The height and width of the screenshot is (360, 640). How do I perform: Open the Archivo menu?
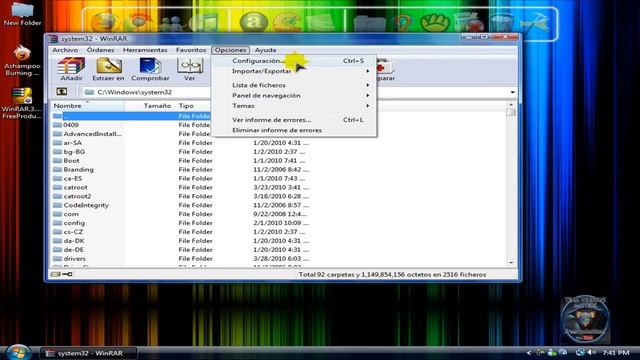(65, 50)
